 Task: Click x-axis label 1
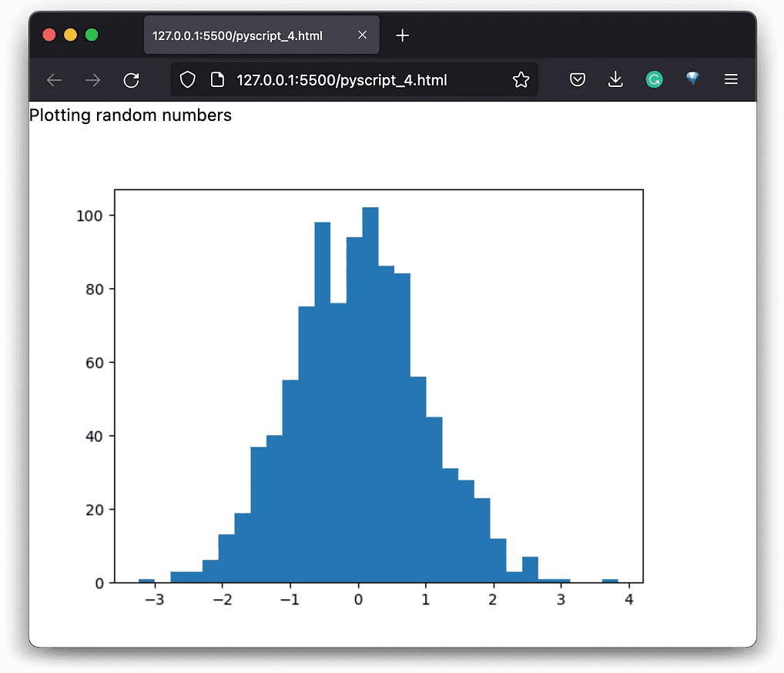coord(425,600)
